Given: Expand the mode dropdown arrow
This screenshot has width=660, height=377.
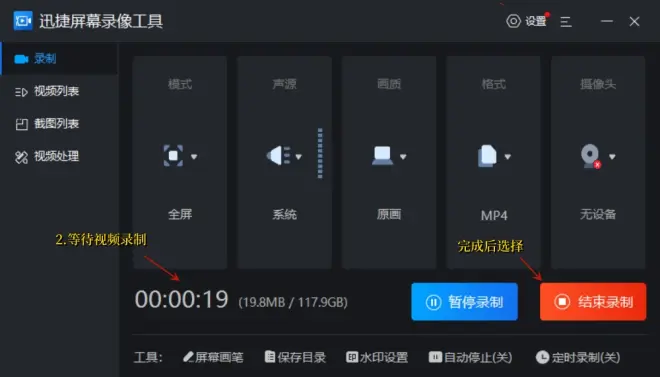Looking at the screenshot, I should point(194,157).
